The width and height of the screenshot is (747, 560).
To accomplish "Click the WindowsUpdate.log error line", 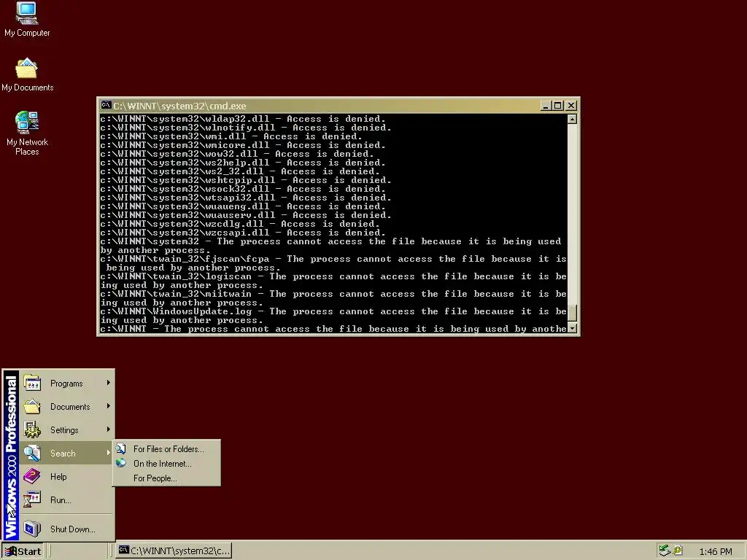I will click(333, 316).
